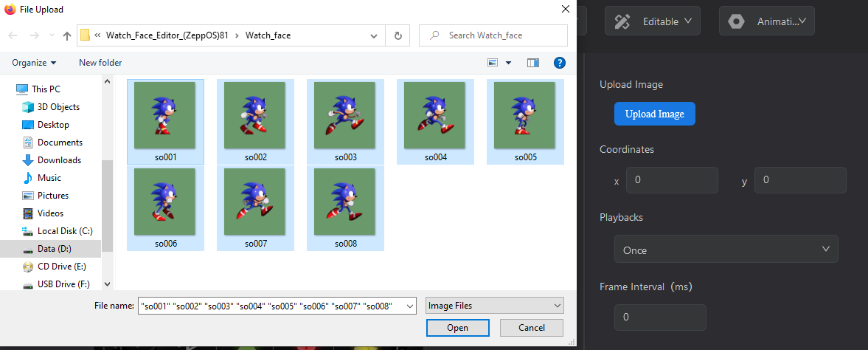Open the Organize menu
868x350 pixels.
pos(34,63)
